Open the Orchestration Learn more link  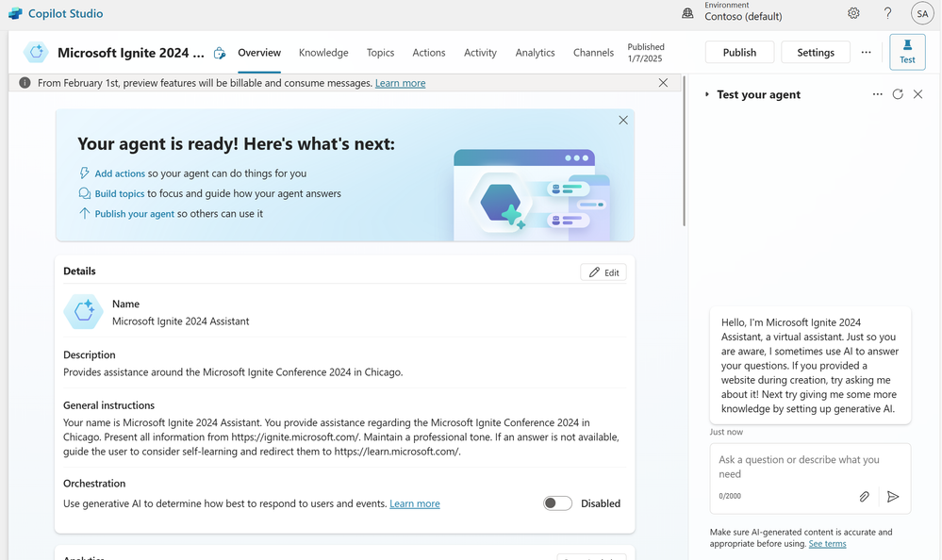[x=415, y=503]
